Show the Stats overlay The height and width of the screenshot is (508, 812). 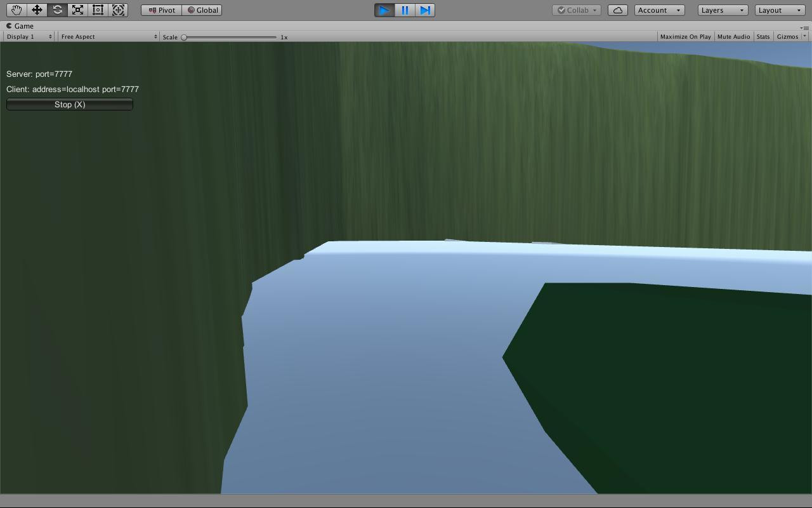[x=763, y=37]
